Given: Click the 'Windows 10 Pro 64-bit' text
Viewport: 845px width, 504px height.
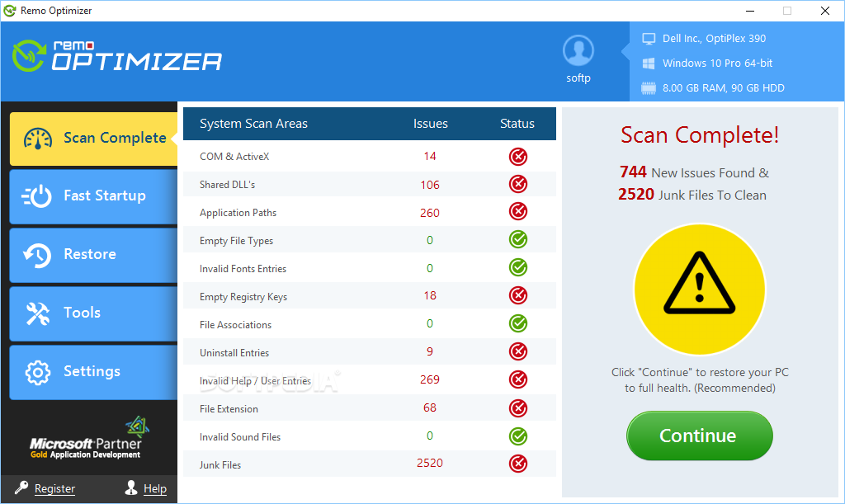Looking at the screenshot, I should [717, 64].
